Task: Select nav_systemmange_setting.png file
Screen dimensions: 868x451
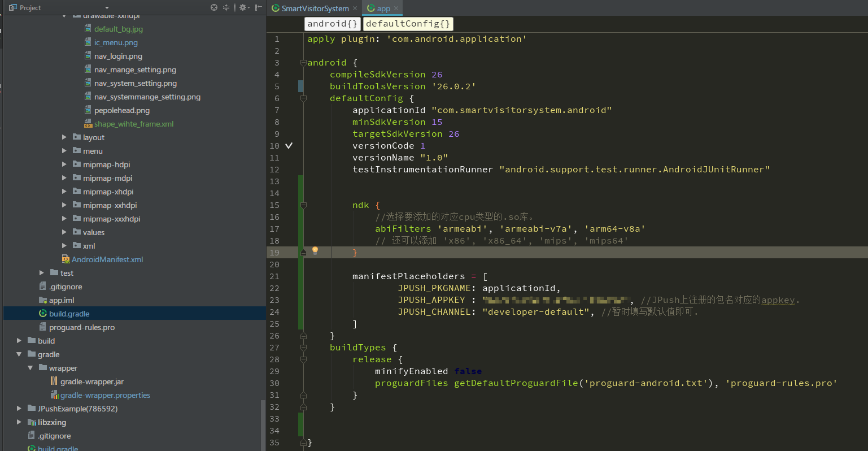Action: tap(147, 97)
